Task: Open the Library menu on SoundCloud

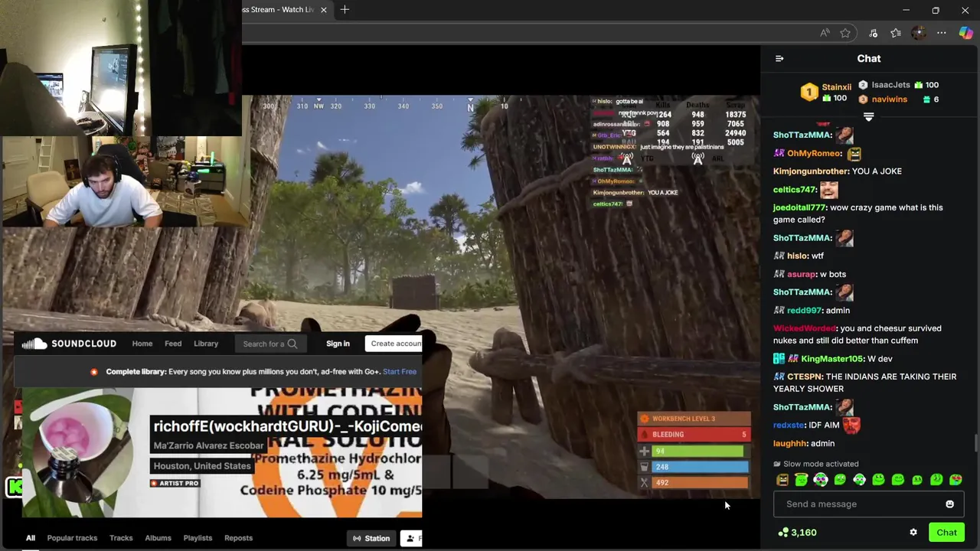Action: [206, 344]
